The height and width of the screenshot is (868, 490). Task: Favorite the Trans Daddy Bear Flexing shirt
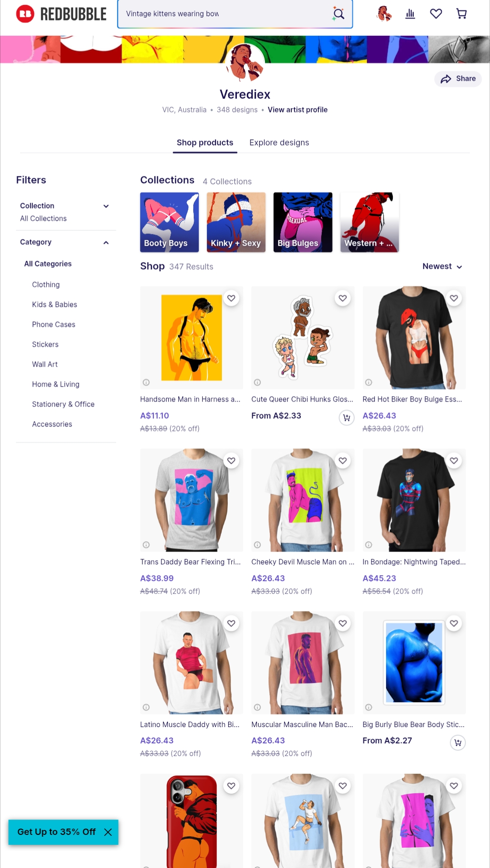click(x=231, y=461)
